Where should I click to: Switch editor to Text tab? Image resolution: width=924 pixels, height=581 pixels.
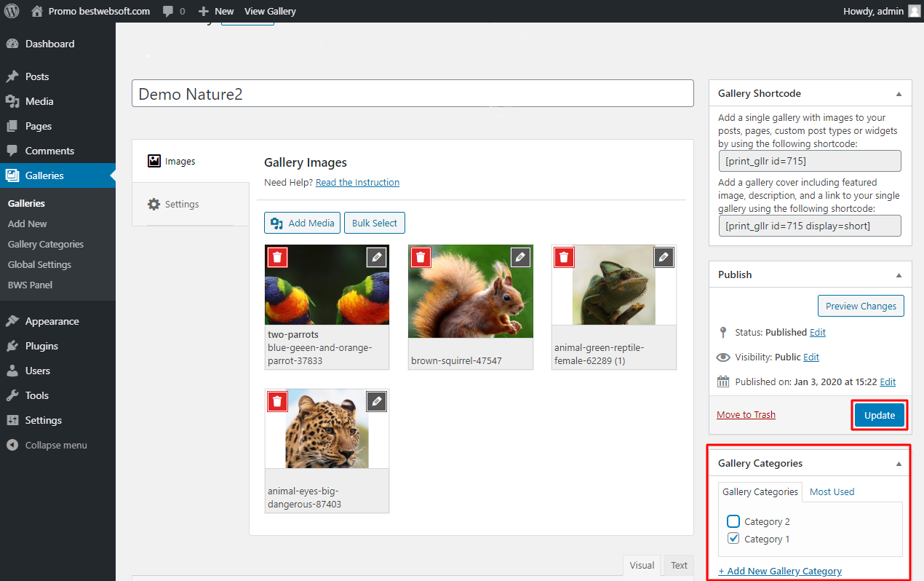click(x=679, y=565)
